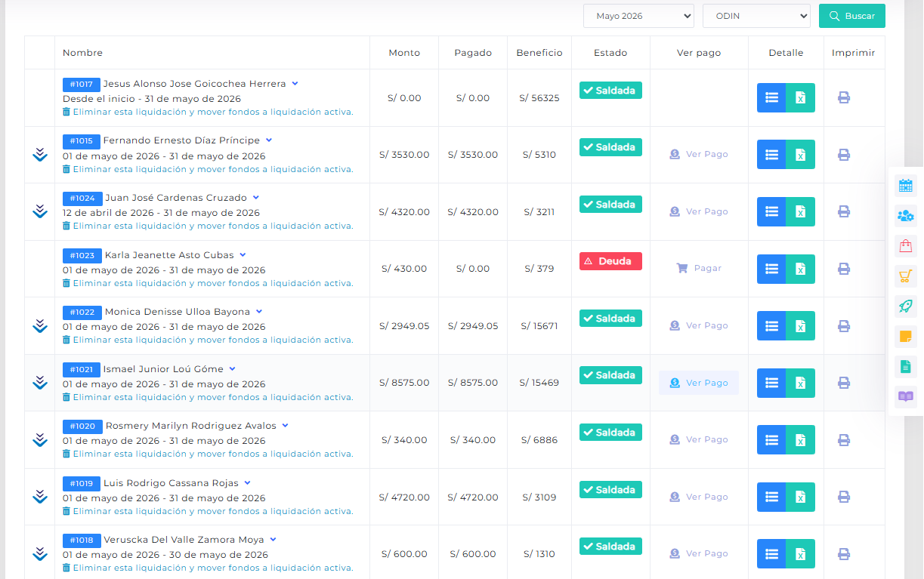Open the Mayo 2026 month dropdown
Image resolution: width=924 pixels, height=579 pixels.
coord(638,16)
